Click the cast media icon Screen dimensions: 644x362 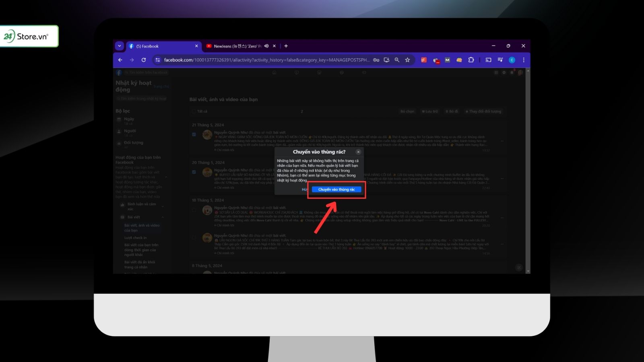488,60
